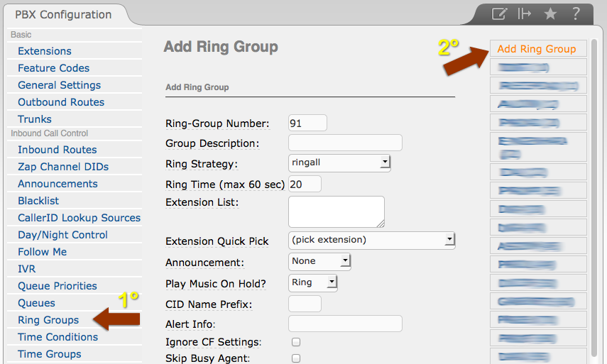Click inside the Extension List textarea
607x364 pixels.
click(x=336, y=211)
